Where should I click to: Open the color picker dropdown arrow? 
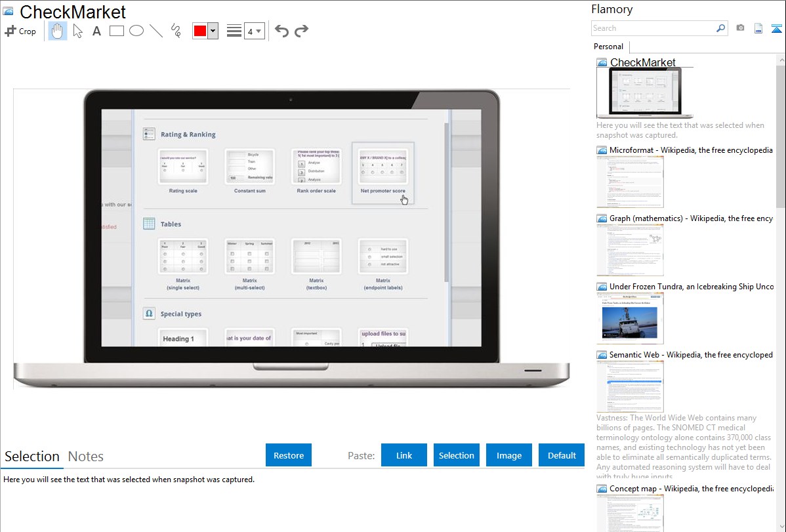click(213, 31)
